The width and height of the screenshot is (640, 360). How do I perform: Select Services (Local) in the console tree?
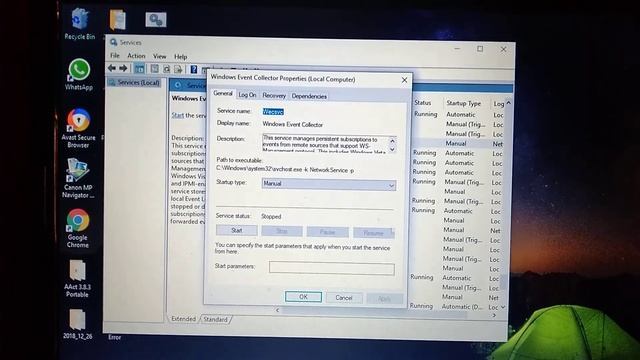[x=138, y=82]
